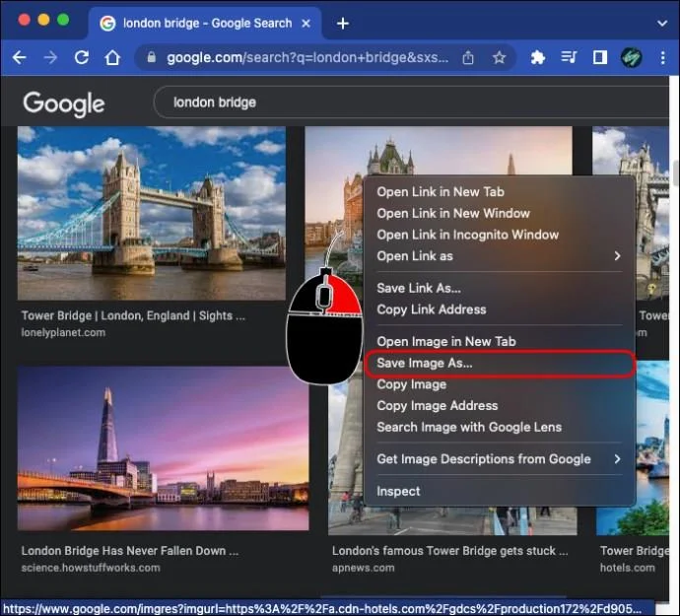Reload the page with the refresh icon
This screenshot has height=616, width=680.
coord(82,57)
